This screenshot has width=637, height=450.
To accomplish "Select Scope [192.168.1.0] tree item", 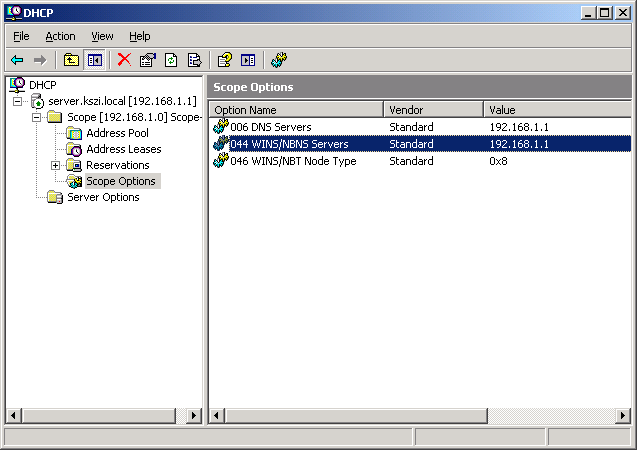I will point(134,117).
